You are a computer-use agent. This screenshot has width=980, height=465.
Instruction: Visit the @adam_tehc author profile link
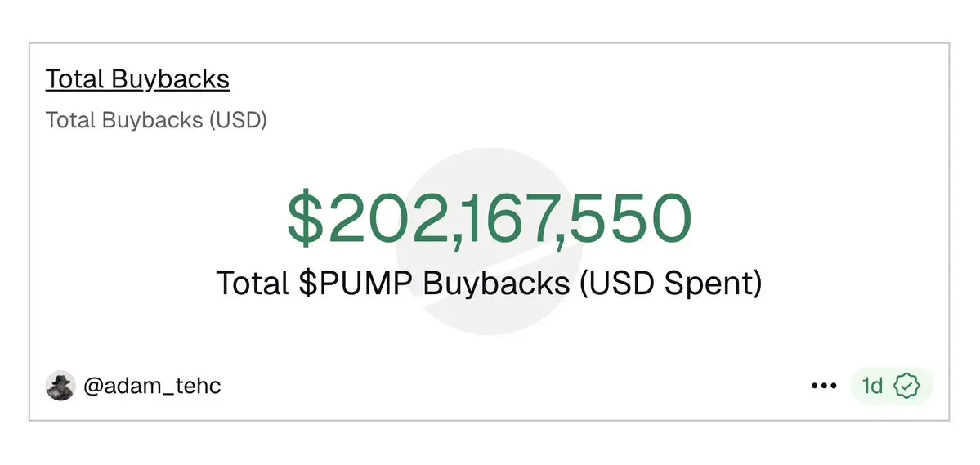pyautogui.click(x=152, y=386)
